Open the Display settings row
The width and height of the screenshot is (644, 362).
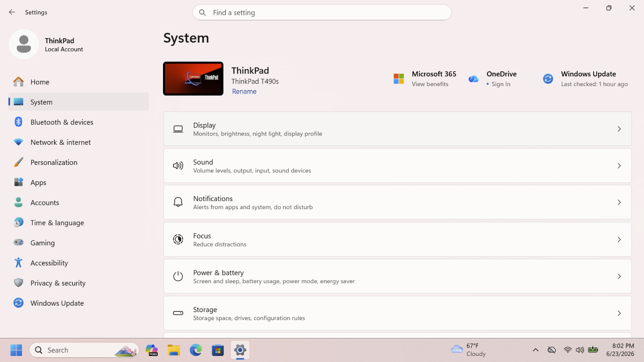point(397,129)
